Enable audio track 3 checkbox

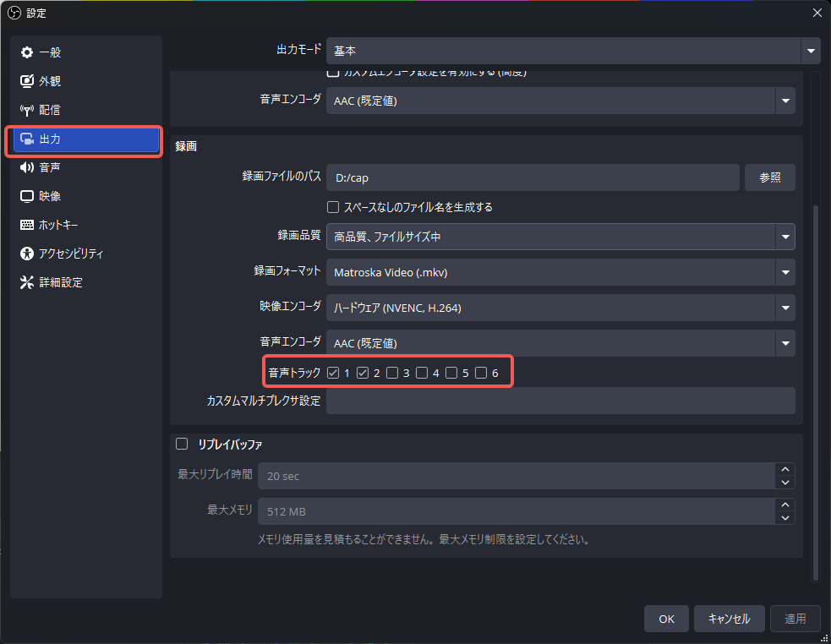tap(392, 373)
